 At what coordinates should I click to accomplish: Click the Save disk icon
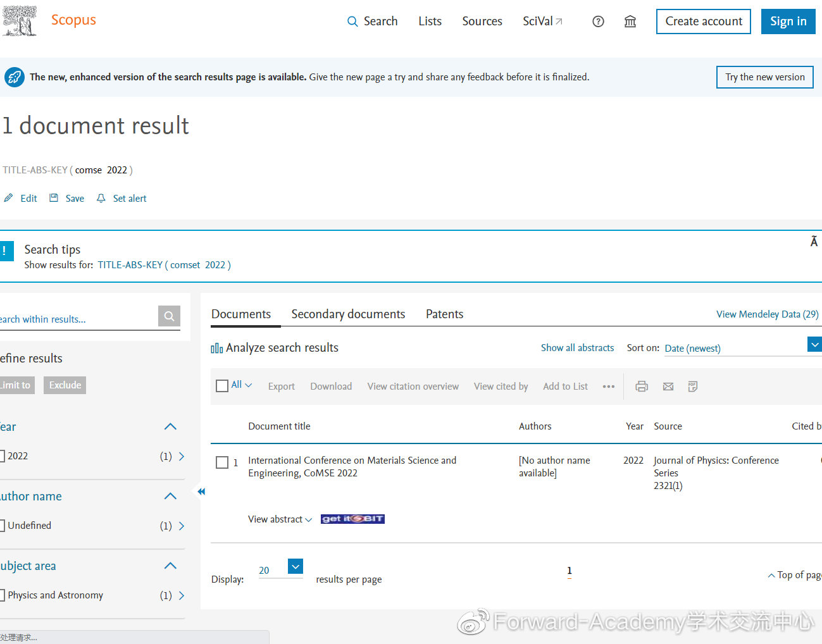pos(54,198)
